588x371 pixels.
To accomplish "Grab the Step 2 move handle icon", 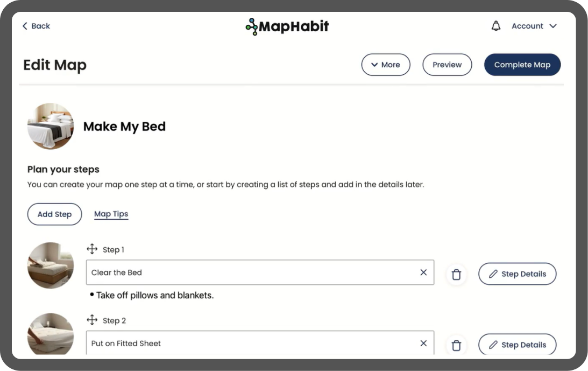I will tap(92, 320).
